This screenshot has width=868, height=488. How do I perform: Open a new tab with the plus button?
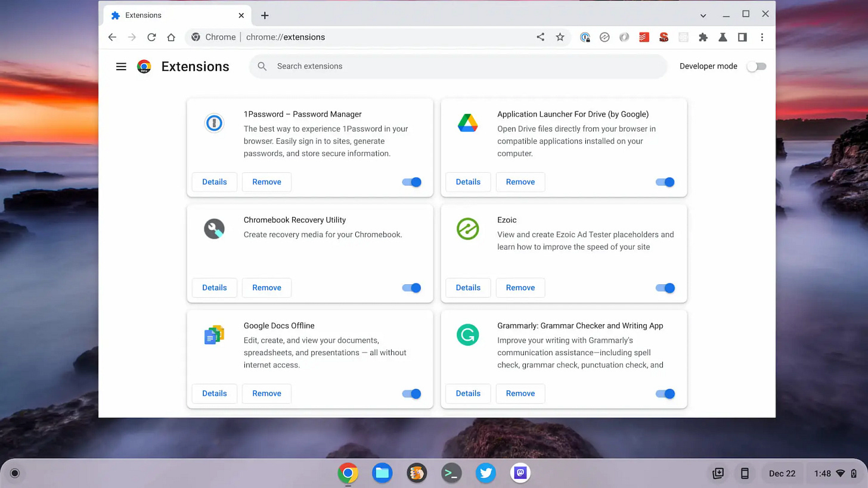[x=265, y=15]
